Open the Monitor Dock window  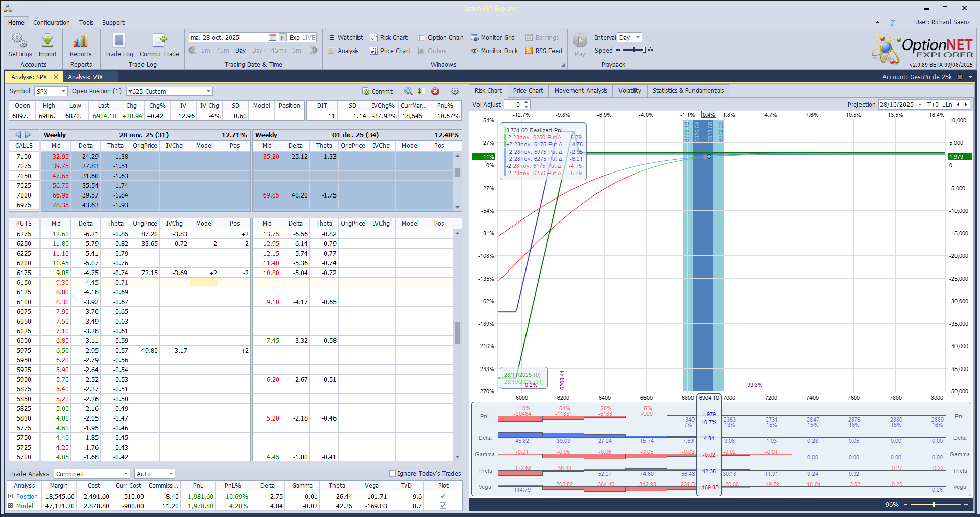(494, 51)
